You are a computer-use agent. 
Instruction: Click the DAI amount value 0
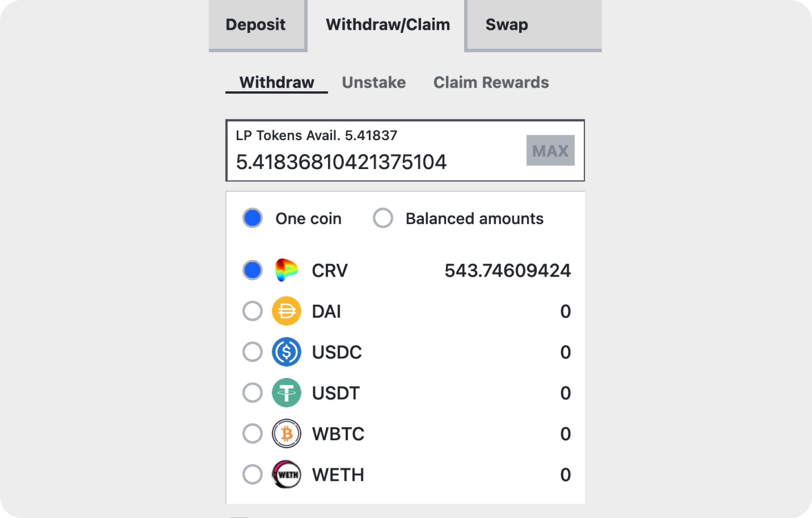pos(565,311)
